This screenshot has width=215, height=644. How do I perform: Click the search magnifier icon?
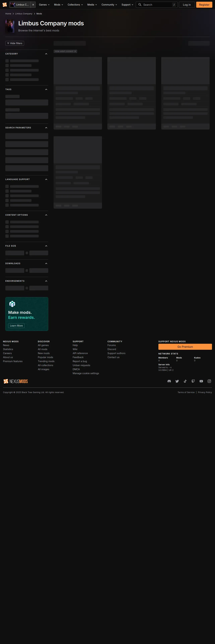tap(140, 5)
